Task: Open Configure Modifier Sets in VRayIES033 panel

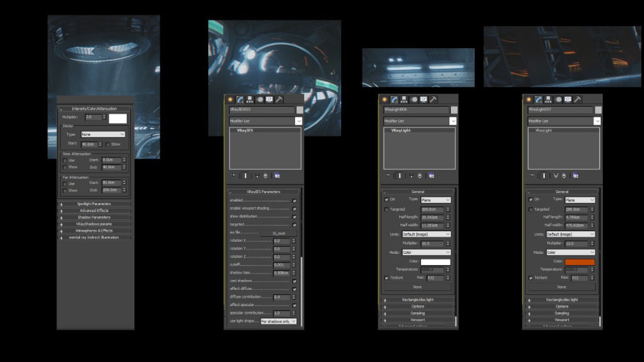Action: pyautogui.click(x=277, y=175)
